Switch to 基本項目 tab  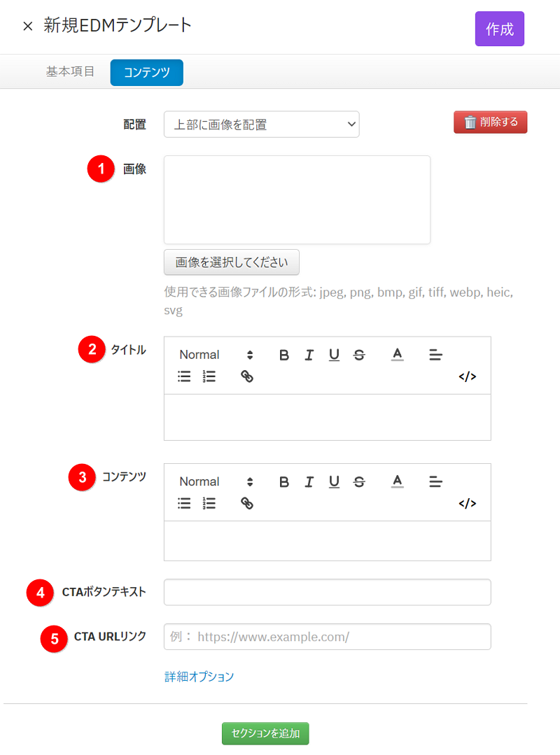(70, 71)
